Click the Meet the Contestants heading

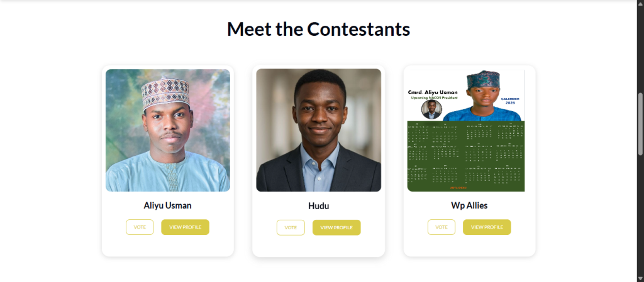click(x=318, y=29)
